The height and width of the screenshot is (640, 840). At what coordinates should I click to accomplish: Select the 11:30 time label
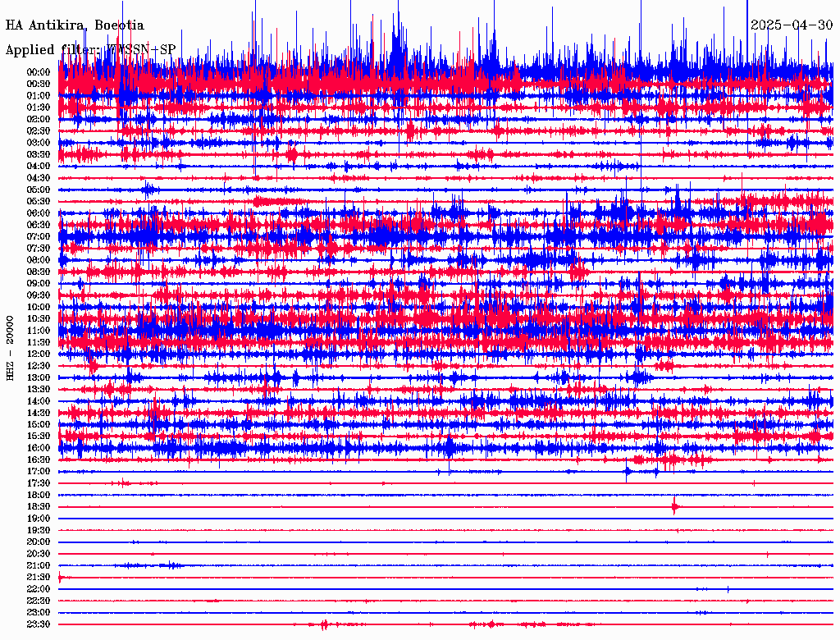coord(39,342)
